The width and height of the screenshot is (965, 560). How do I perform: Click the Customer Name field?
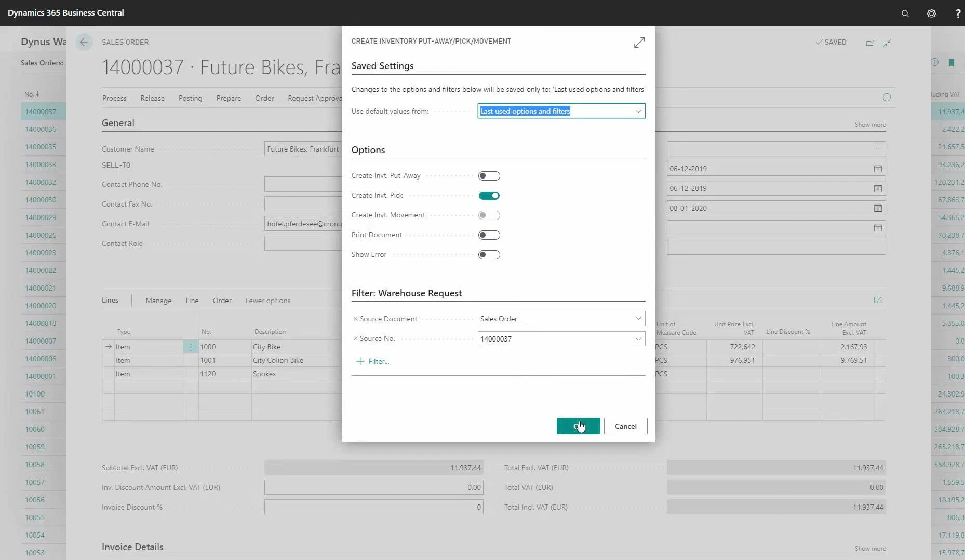(x=303, y=149)
